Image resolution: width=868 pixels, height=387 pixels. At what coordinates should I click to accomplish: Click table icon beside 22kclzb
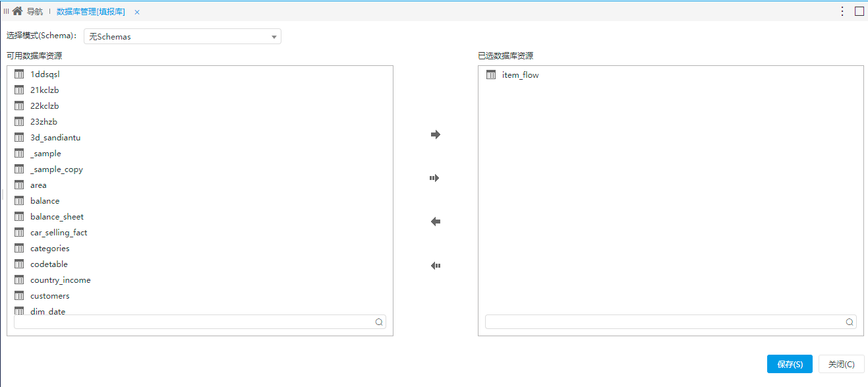coord(19,106)
